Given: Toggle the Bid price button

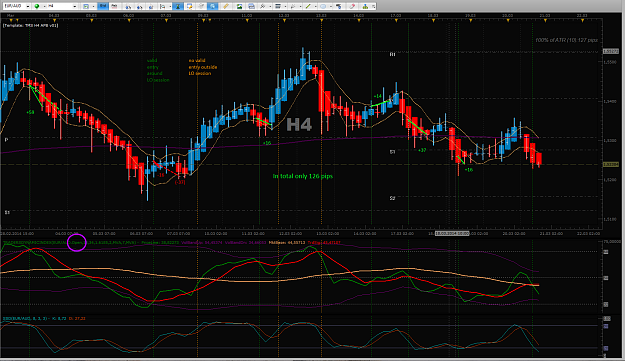Looking at the screenshot, I should (103, 6).
